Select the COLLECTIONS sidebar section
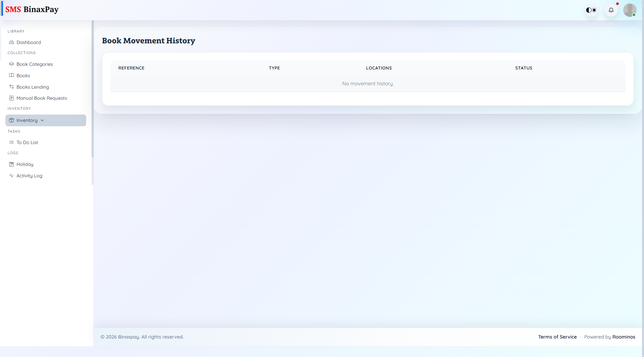This screenshot has height=357, width=644. tap(21, 53)
